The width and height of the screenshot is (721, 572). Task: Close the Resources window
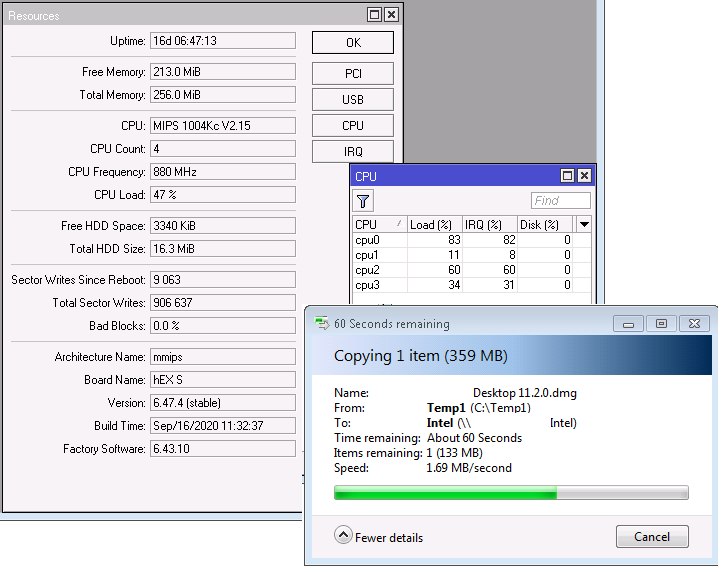coord(391,15)
